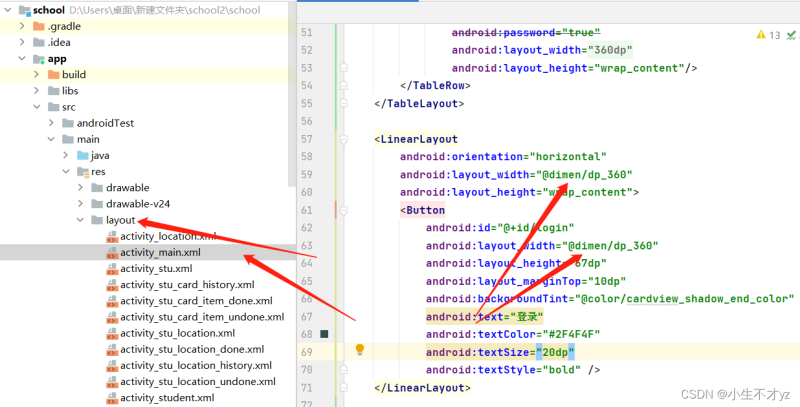This screenshot has width=800, height=407.
Task: Collapse the layout folder
Action: (80, 220)
